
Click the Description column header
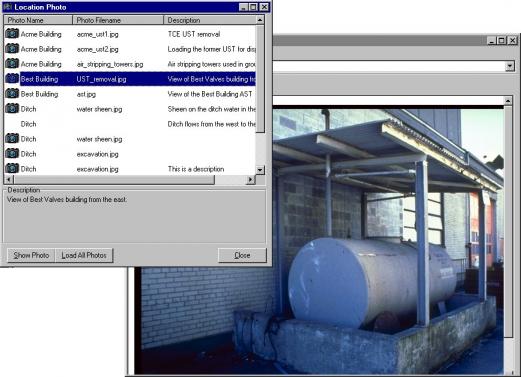(210, 20)
